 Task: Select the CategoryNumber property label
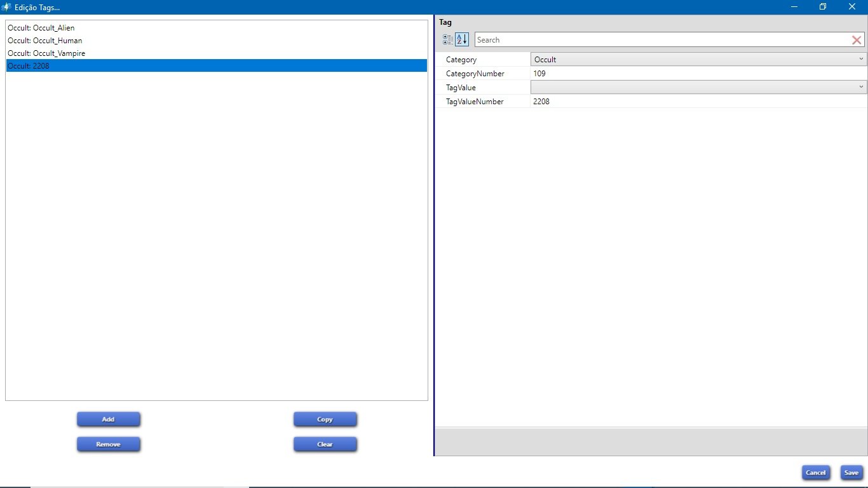[x=475, y=74]
